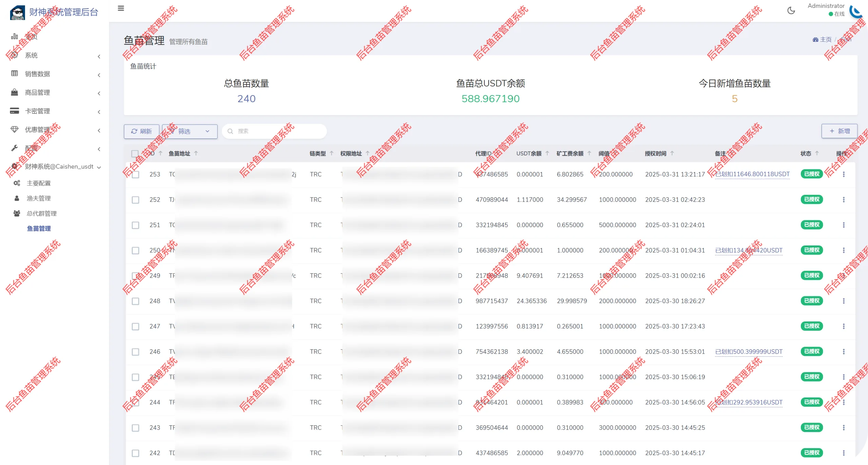This screenshot has width=868, height=465.
Task: Click the 主页 bar chart icon
Action: tap(15, 36)
